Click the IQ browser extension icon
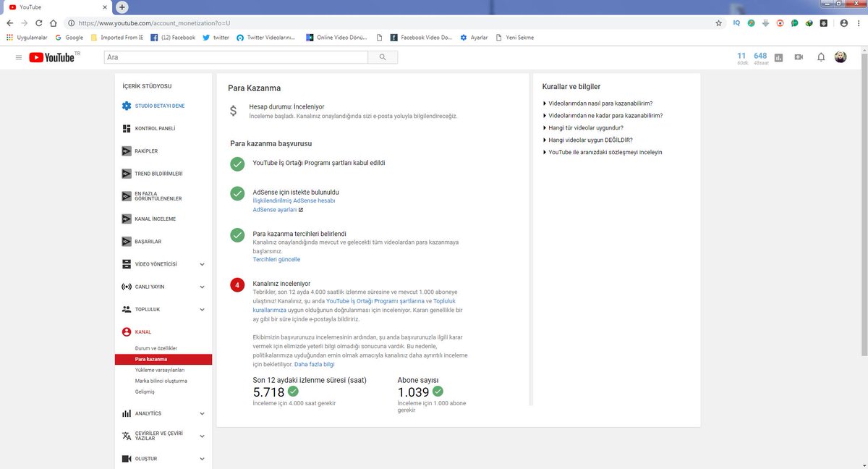 736,23
